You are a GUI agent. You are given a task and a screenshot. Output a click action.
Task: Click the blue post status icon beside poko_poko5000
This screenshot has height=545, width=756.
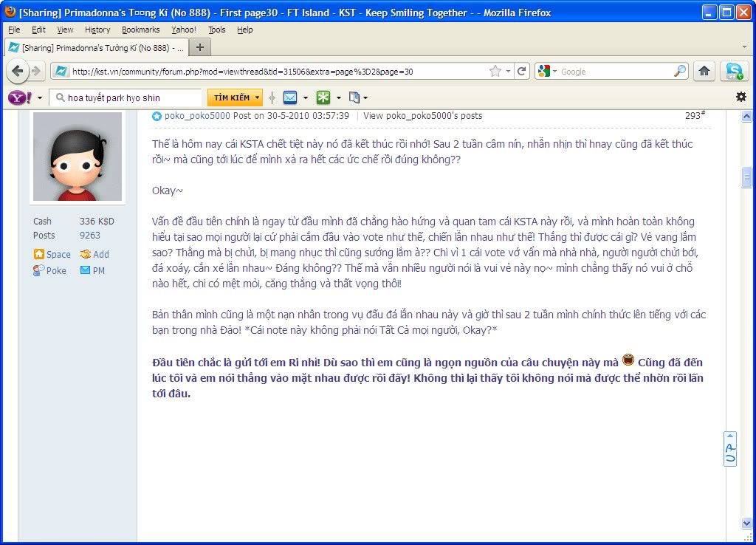(157, 116)
